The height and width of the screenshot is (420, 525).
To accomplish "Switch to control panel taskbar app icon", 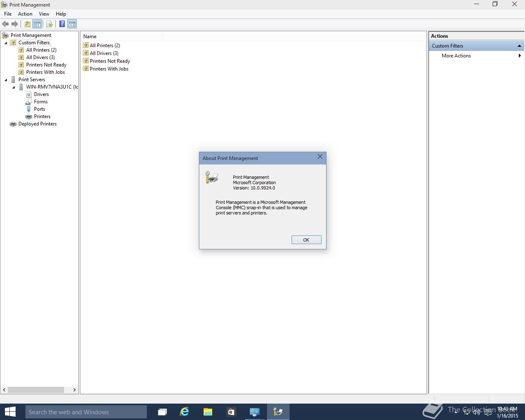I will pos(255,412).
